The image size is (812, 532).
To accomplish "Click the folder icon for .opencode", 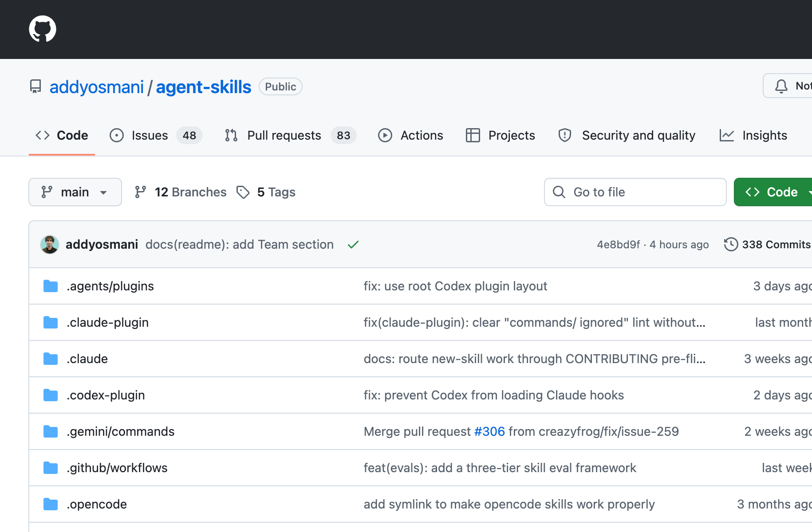I will pyautogui.click(x=51, y=504).
